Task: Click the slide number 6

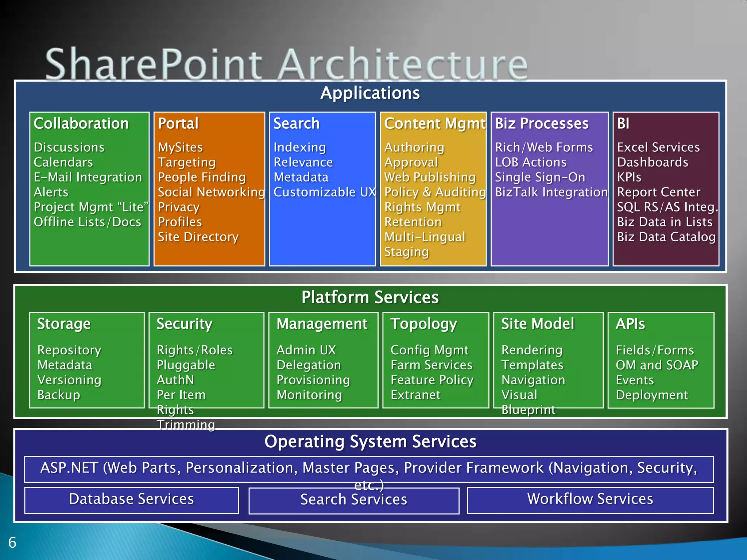Action: point(12,542)
